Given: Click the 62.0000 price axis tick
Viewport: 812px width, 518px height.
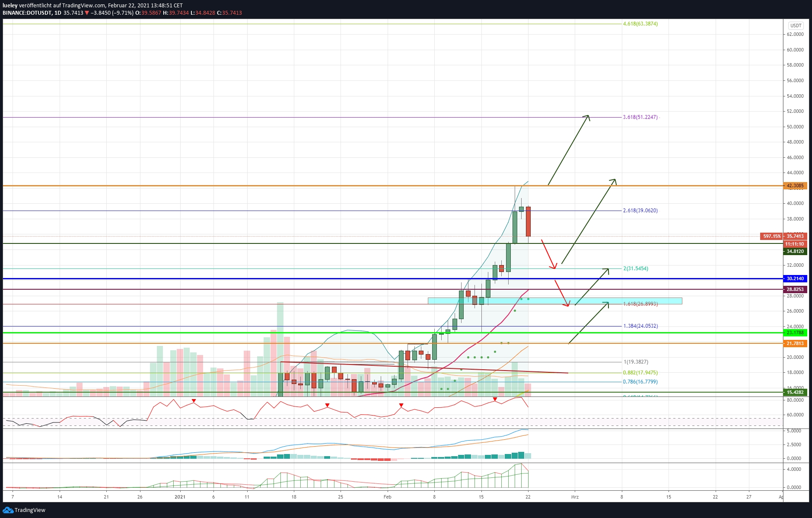Looking at the screenshot, I should pyautogui.click(x=795, y=34).
